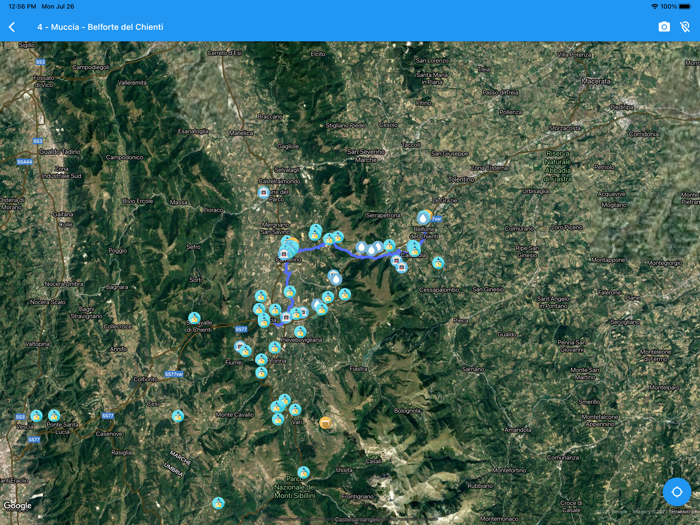Select the church marker near Ponte Santa Lucia
The height and width of the screenshot is (525, 700).
pyautogui.click(x=54, y=415)
